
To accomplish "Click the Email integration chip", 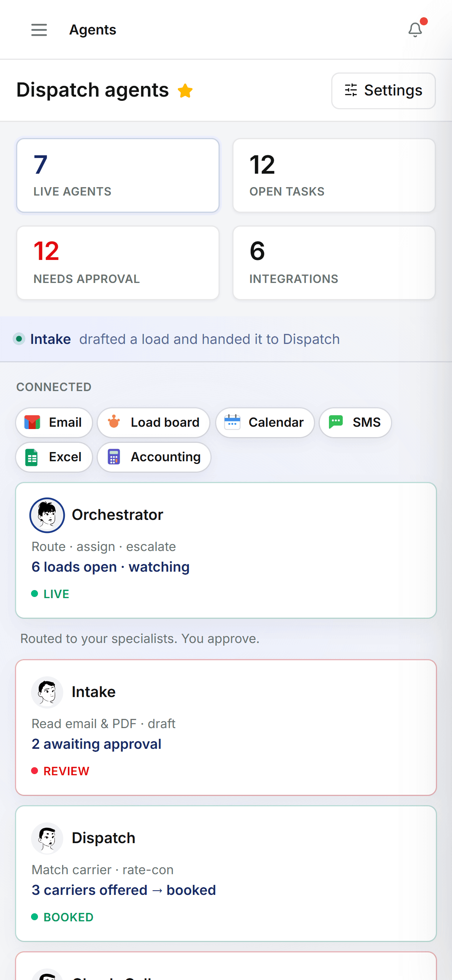I will [x=54, y=423].
